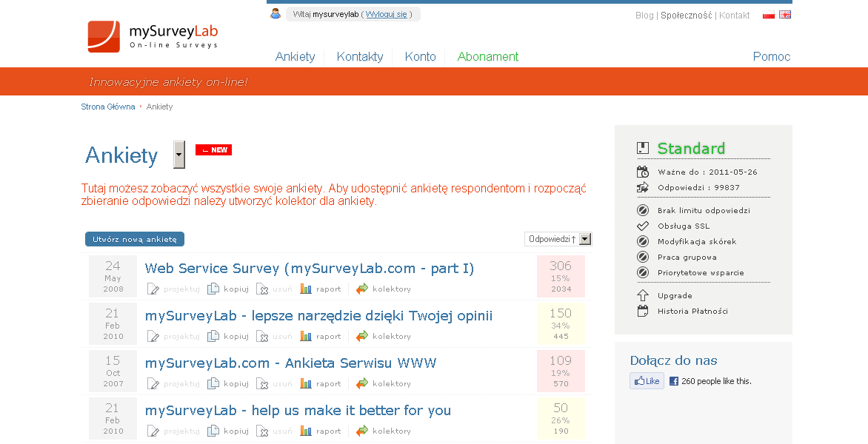The image size is (868, 444).
Task: Click kopiuj icon for lepsze narzędzie survey
Action: tap(213, 336)
